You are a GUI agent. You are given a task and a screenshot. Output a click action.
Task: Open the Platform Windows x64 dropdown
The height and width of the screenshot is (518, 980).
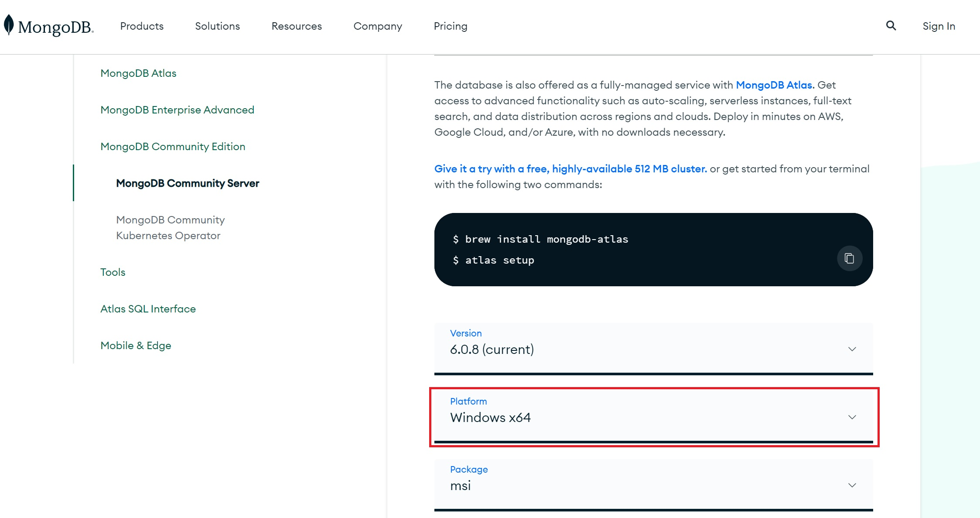(653, 417)
